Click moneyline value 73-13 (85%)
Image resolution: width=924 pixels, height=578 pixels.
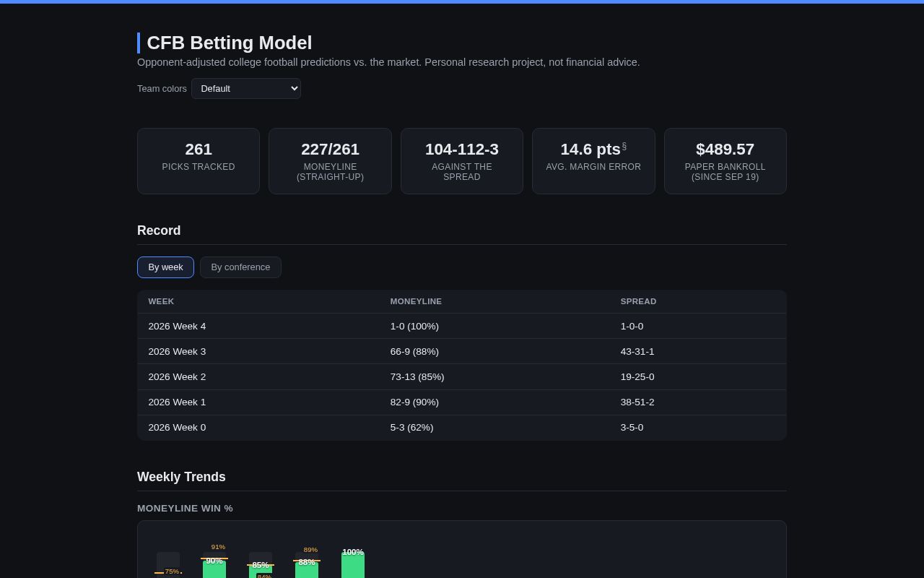coord(417,377)
